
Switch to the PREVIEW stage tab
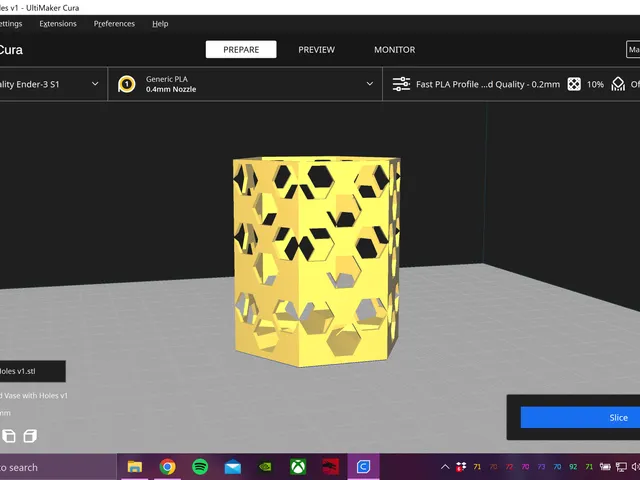point(316,49)
